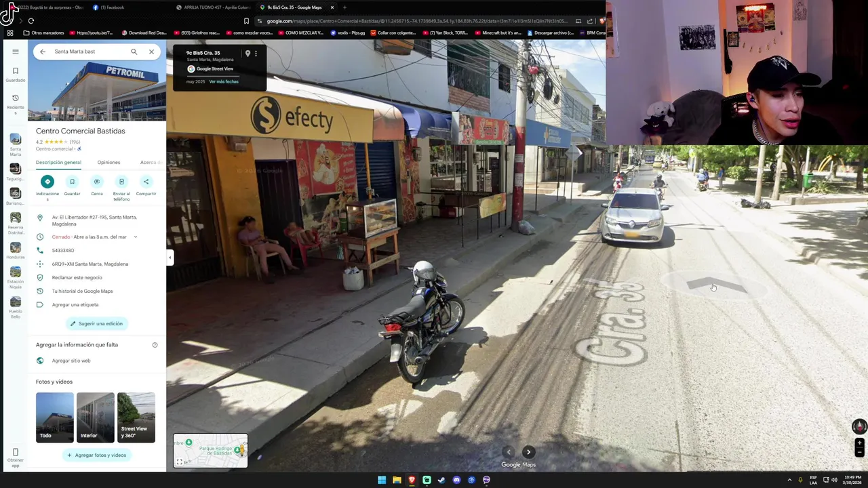Click the Santa Marta bast search field
This screenshot has width=868, height=488.
(x=87, y=52)
